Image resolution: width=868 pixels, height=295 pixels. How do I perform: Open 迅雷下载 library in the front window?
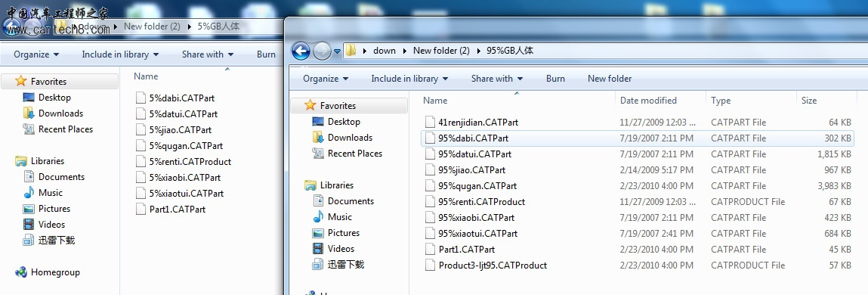(346, 265)
